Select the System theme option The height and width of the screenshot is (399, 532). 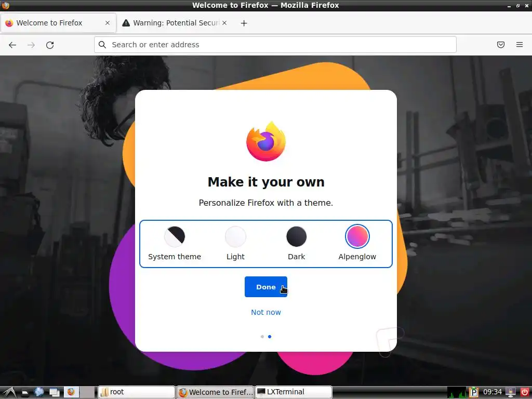pyautogui.click(x=175, y=243)
